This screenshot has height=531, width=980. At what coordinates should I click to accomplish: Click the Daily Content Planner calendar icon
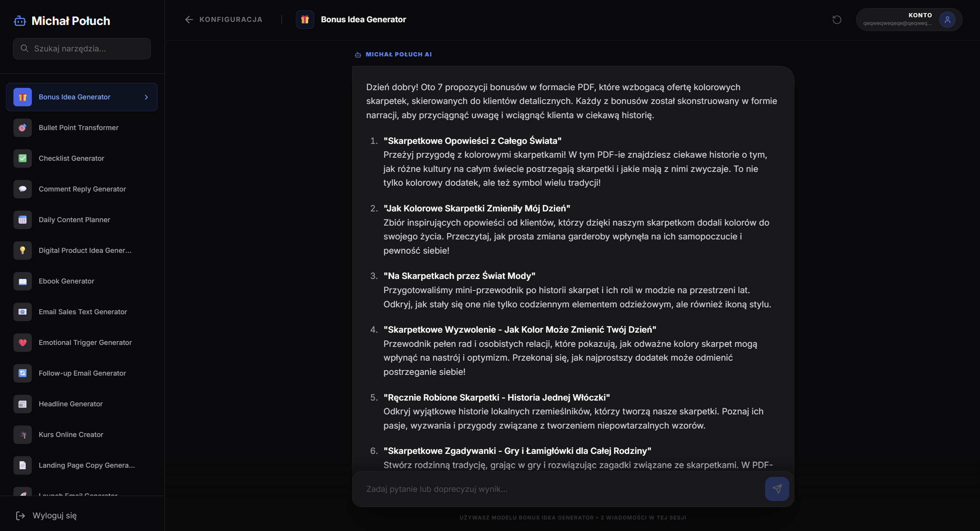coord(23,220)
